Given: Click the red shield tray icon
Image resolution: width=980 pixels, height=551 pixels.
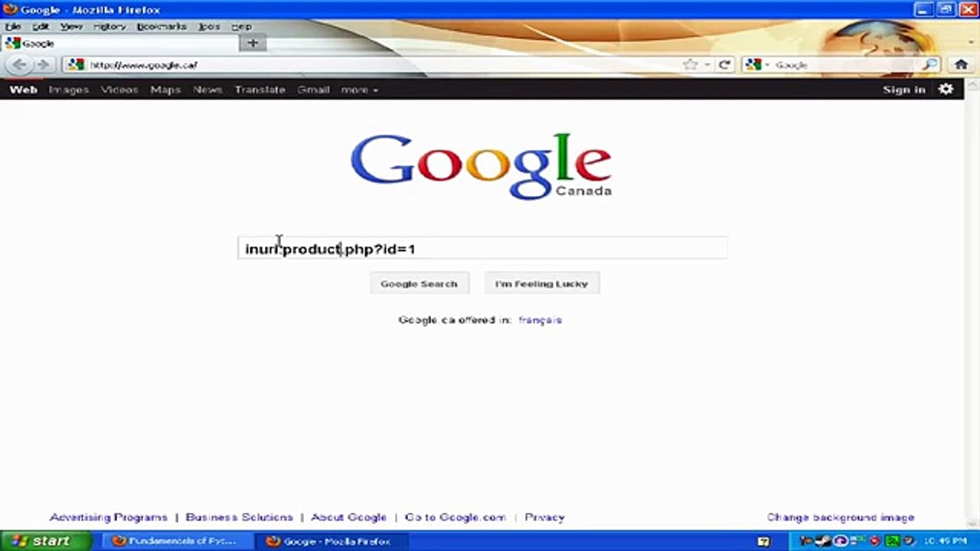Looking at the screenshot, I should 874,541.
